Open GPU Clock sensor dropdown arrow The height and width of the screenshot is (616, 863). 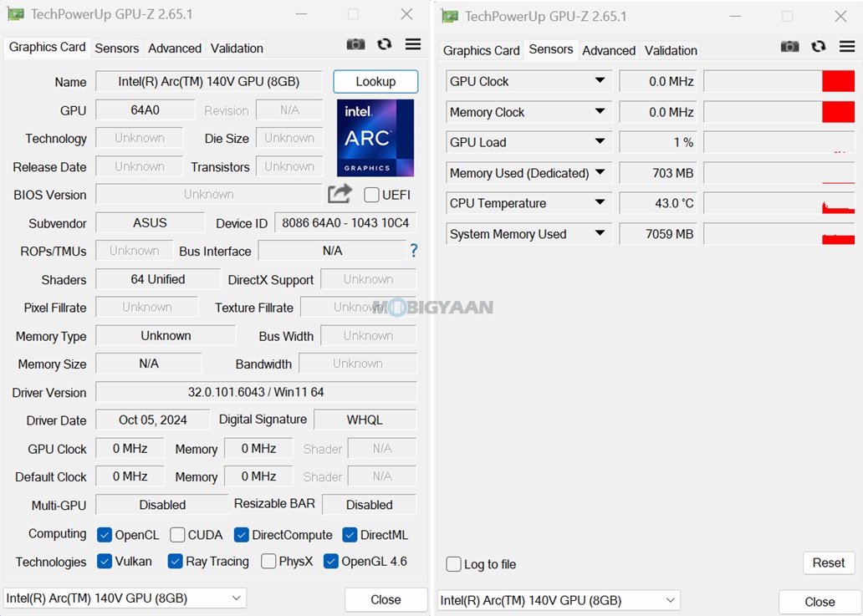click(600, 81)
